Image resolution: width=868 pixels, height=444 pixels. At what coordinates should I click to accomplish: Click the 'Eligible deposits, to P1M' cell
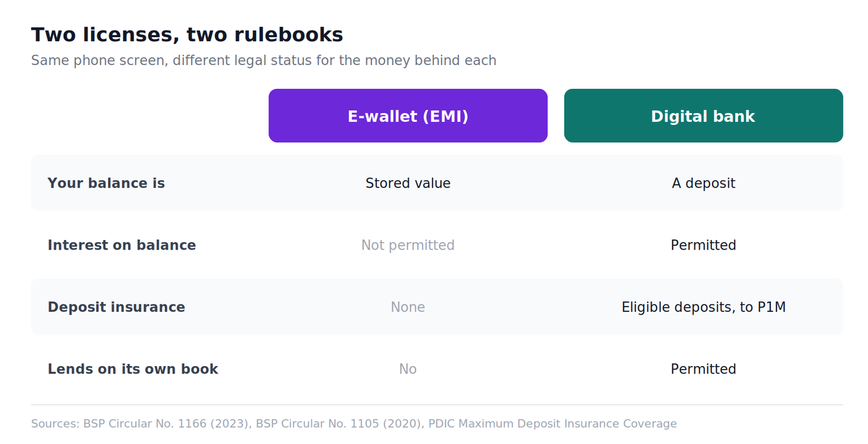(x=703, y=307)
